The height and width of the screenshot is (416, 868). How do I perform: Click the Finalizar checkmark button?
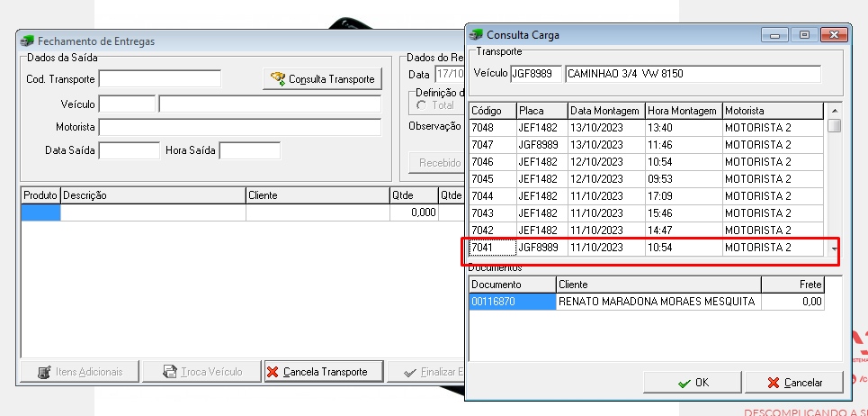click(x=426, y=372)
